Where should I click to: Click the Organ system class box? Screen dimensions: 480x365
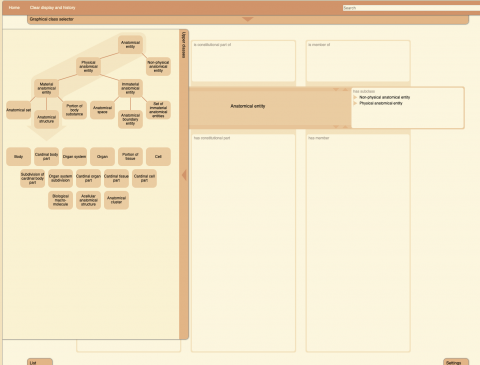[74, 157]
